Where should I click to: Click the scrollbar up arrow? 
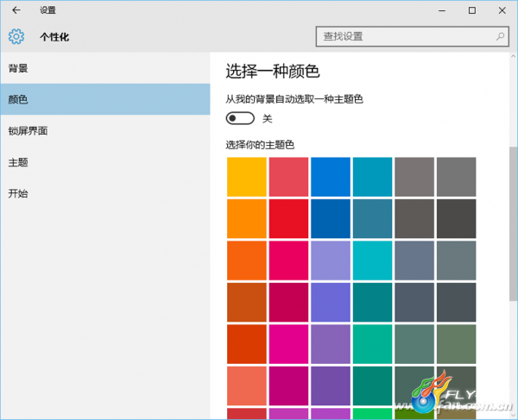pos(514,56)
